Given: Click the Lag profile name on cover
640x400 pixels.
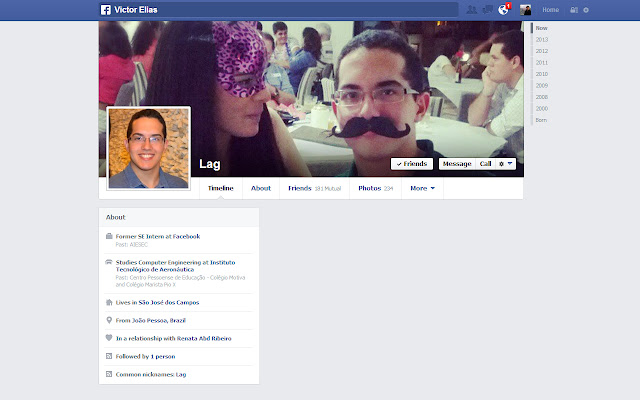Looking at the screenshot, I should (210, 164).
